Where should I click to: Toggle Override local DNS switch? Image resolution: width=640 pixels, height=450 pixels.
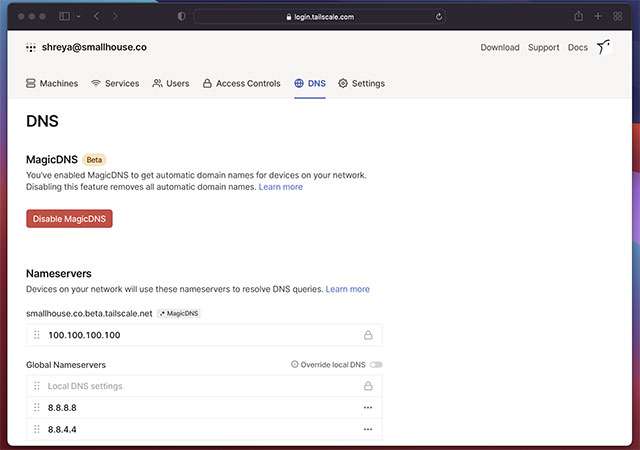[x=376, y=365]
